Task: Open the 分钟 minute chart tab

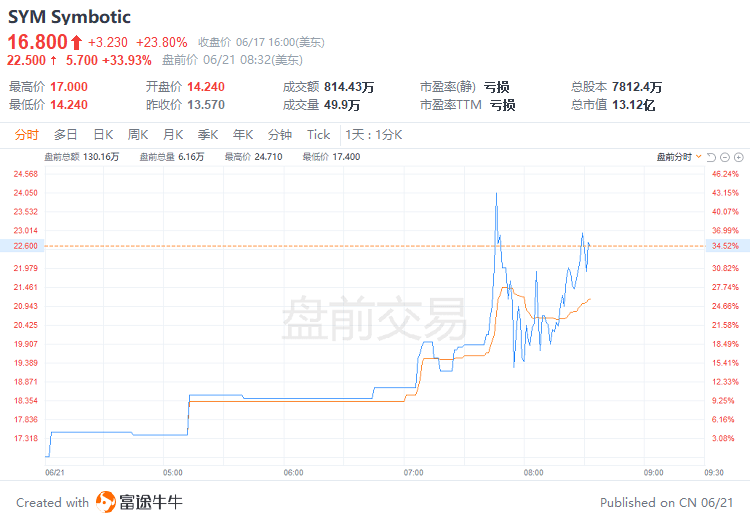Action: tap(280, 135)
